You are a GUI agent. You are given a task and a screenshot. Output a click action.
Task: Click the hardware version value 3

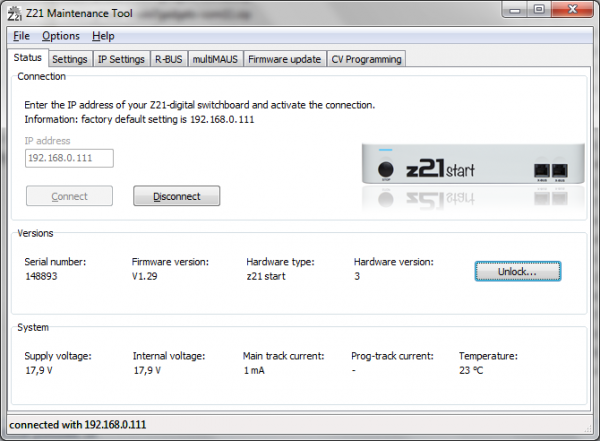tap(357, 276)
